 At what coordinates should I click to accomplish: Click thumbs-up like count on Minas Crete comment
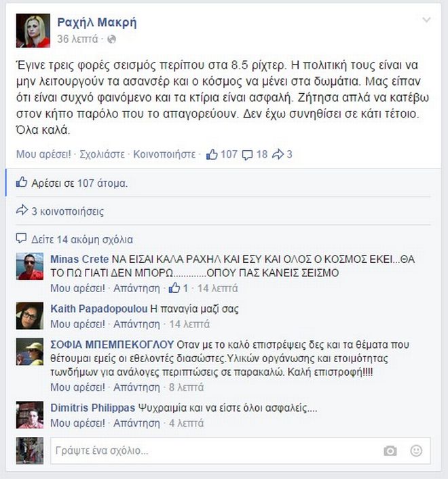coord(179,288)
